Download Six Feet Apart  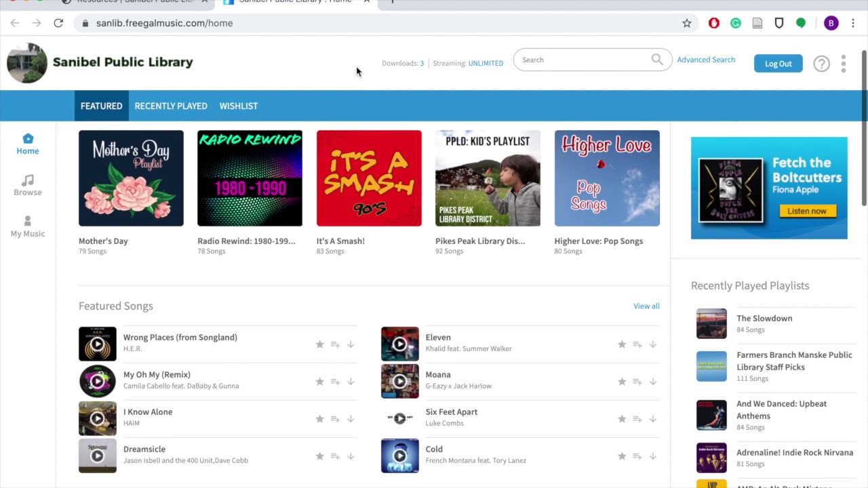(653, 419)
